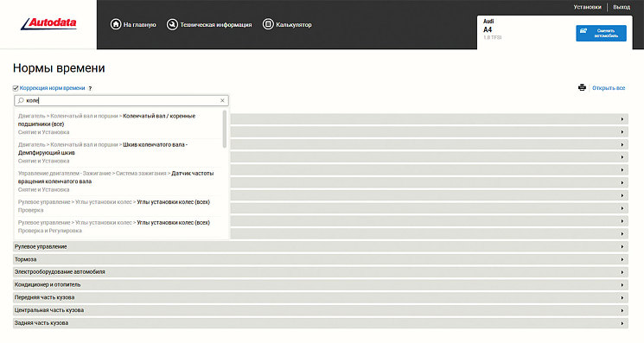The height and width of the screenshot is (343, 644).
Task: Click the Autodata logo
Action: (48, 24)
